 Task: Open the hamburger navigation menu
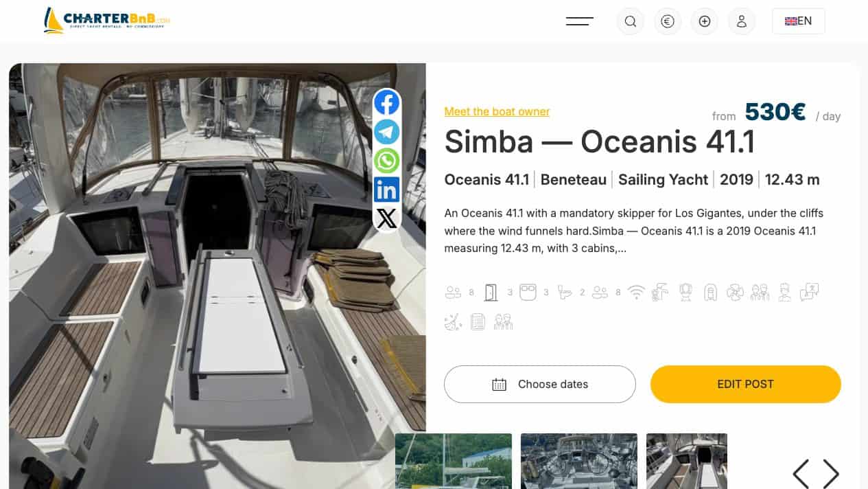(x=580, y=21)
